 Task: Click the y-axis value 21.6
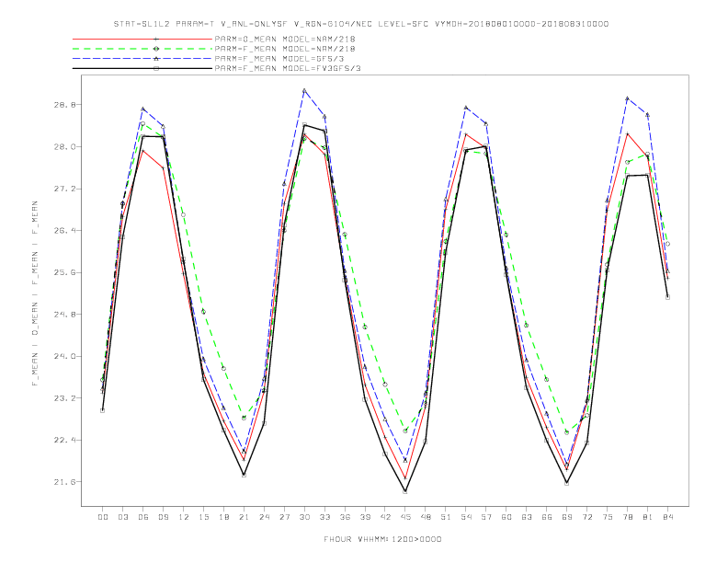64,482
